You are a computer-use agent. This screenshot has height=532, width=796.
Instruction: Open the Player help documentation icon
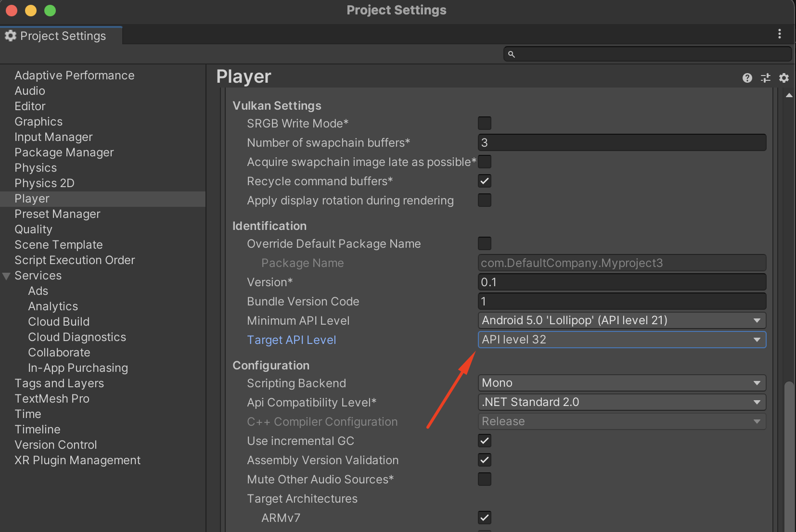tap(747, 78)
